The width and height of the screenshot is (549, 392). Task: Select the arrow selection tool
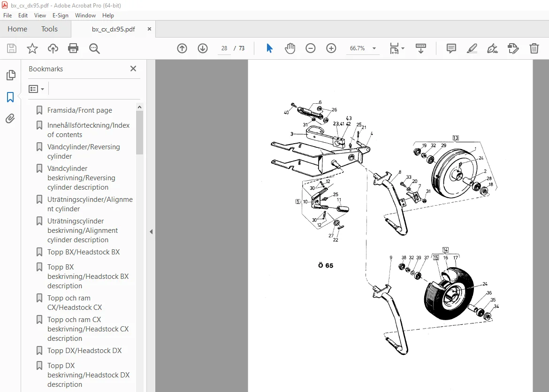(269, 48)
